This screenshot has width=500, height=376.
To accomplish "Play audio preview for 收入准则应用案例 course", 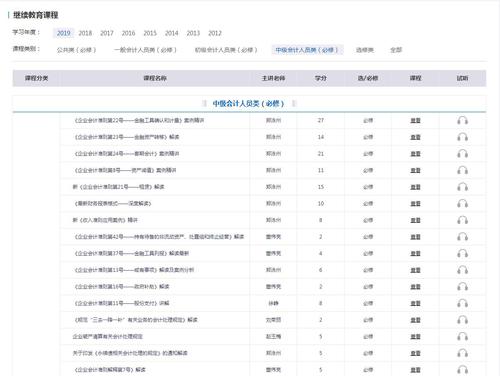I will (x=462, y=220).
